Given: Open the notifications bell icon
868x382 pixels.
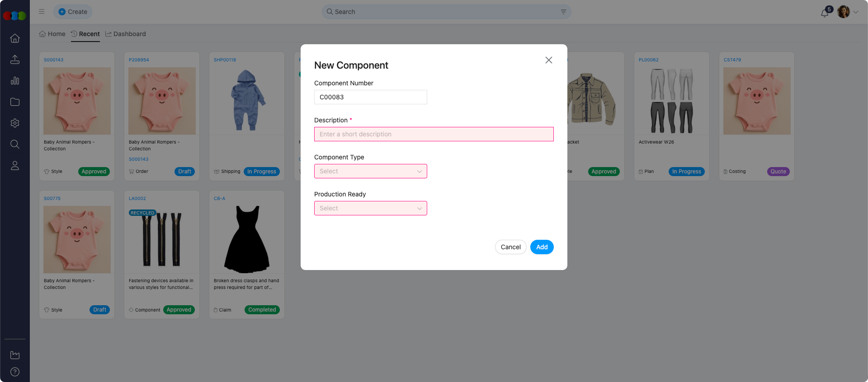Looking at the screenshot, I should point(825,13).
